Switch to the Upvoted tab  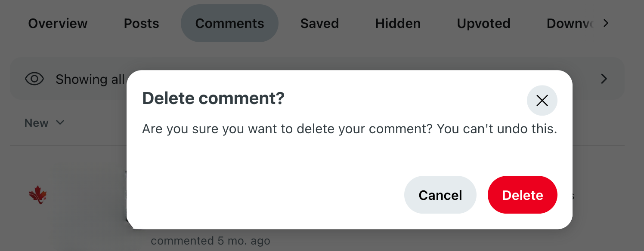click(483, 23)
